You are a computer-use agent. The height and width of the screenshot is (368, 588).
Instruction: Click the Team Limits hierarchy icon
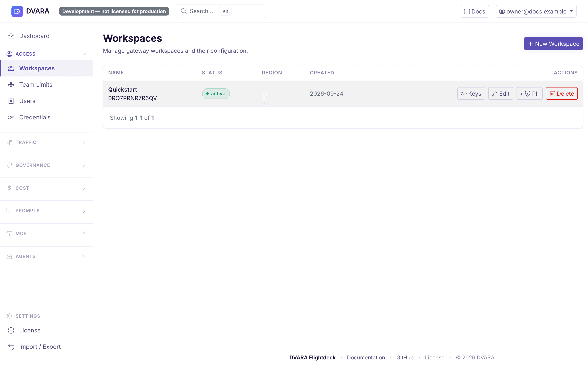11,85
